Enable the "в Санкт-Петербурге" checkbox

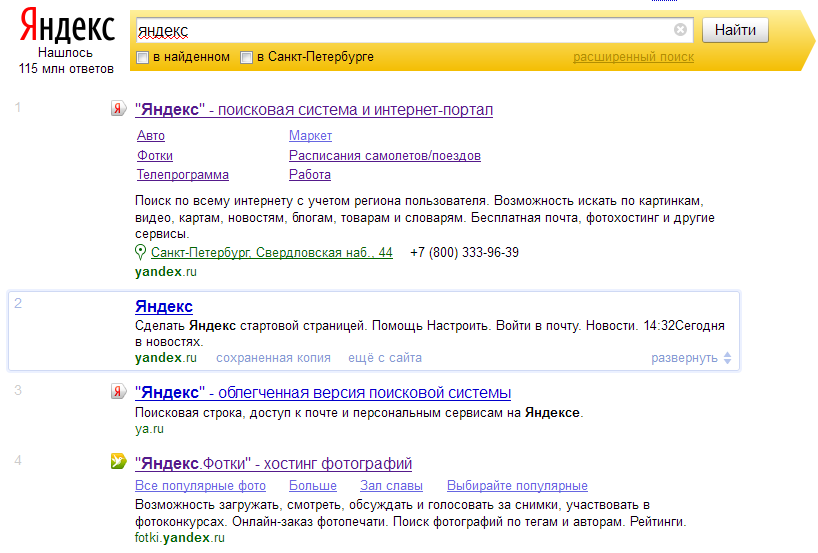point(246,57)
